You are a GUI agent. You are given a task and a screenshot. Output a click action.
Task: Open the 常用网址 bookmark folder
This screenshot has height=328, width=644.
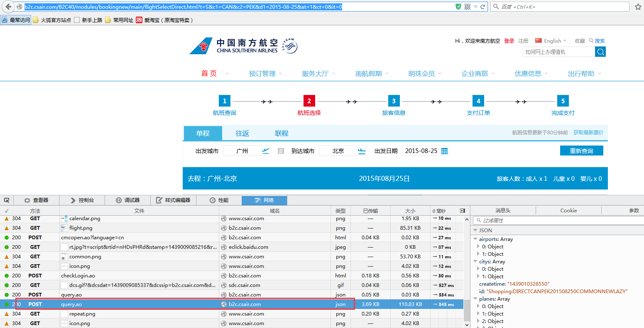[x=119, y=20]
